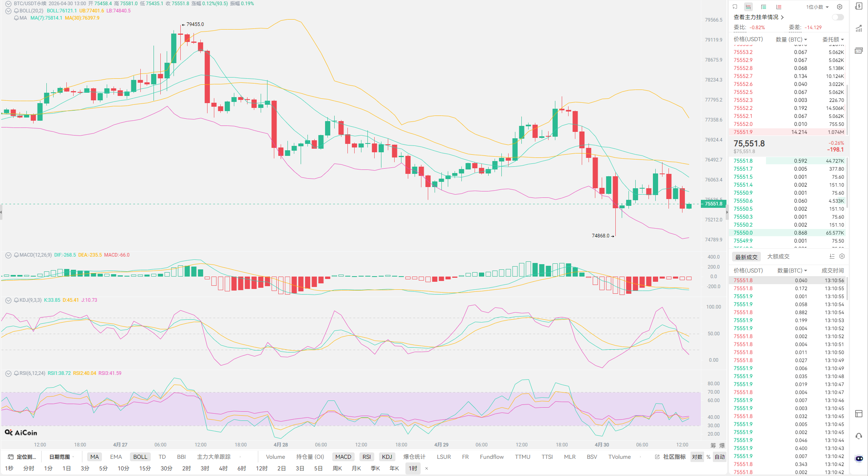This screenshot has height=476, width=868.
Task: Collapse the MACD indicator panel arrow
Action: pyautogui.click(x=8, y=255)
